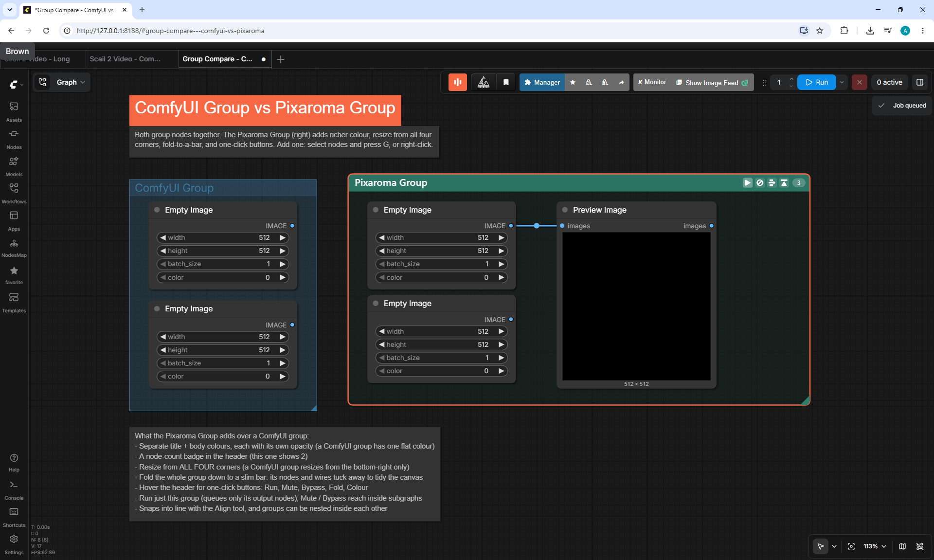Open keyboard Shortcuts panel
The height and width of the screenshot is (560, 934).
click(x=14, y=517)
